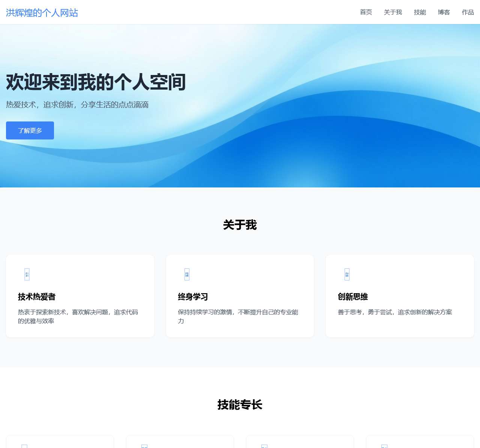Open the 博客 nav link

[443, 12]
